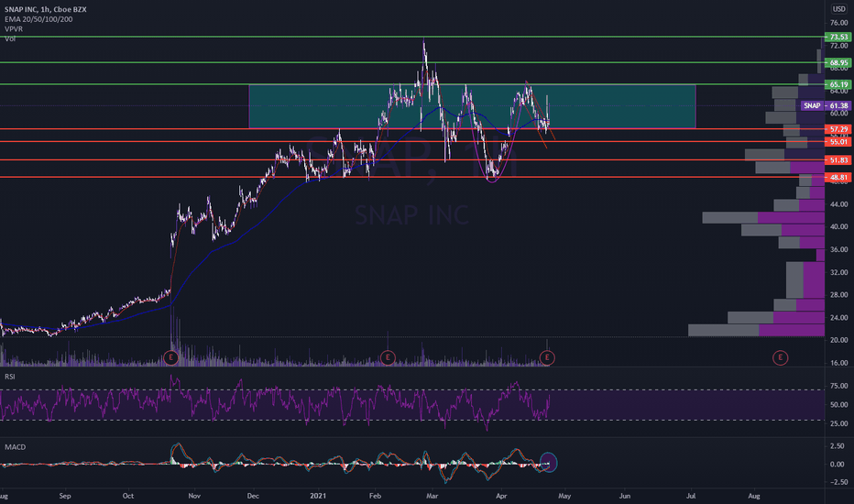Click the 28.00 value on price scale
Viewport: 854px width, 504px height.
[x=838, y=295]
